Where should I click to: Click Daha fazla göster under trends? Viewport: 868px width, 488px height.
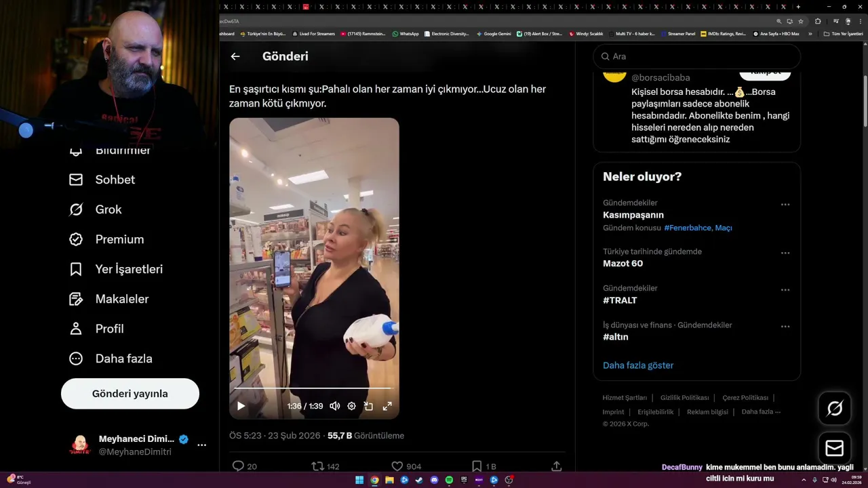pos(638,365)
